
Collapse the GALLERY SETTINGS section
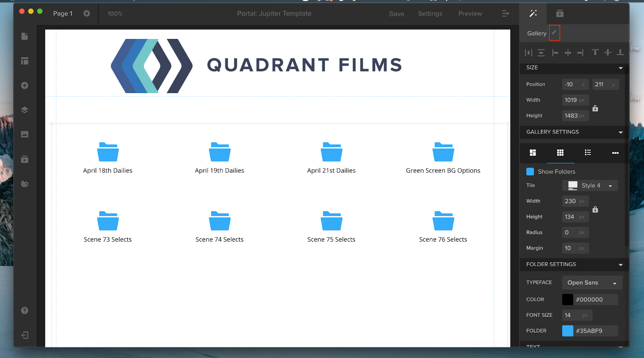click(621, 132)
